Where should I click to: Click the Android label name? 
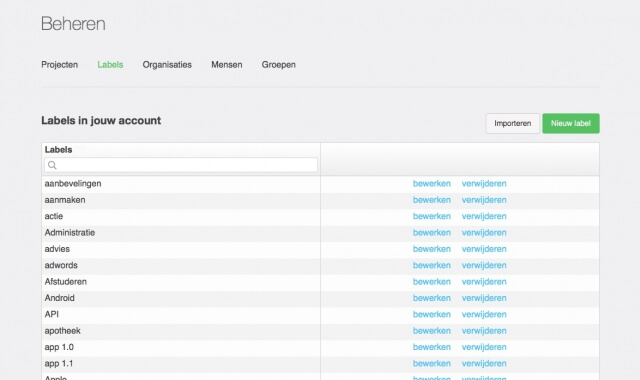(x=60, y=298)
